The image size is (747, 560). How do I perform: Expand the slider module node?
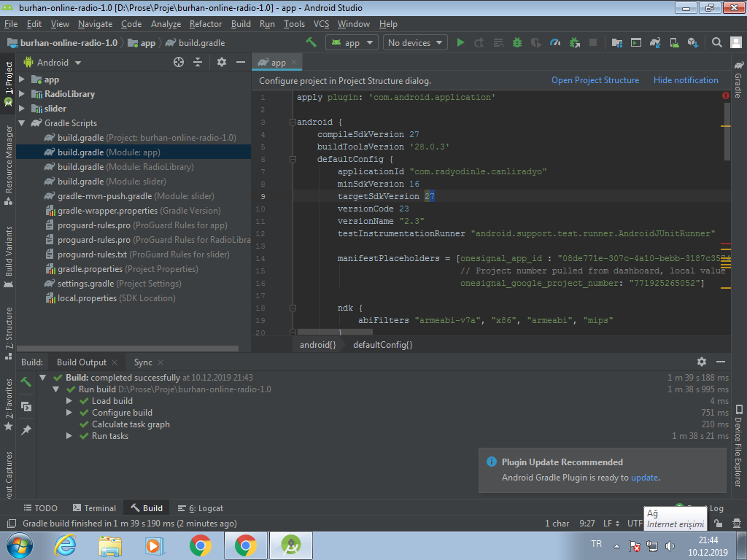(21, 109)
